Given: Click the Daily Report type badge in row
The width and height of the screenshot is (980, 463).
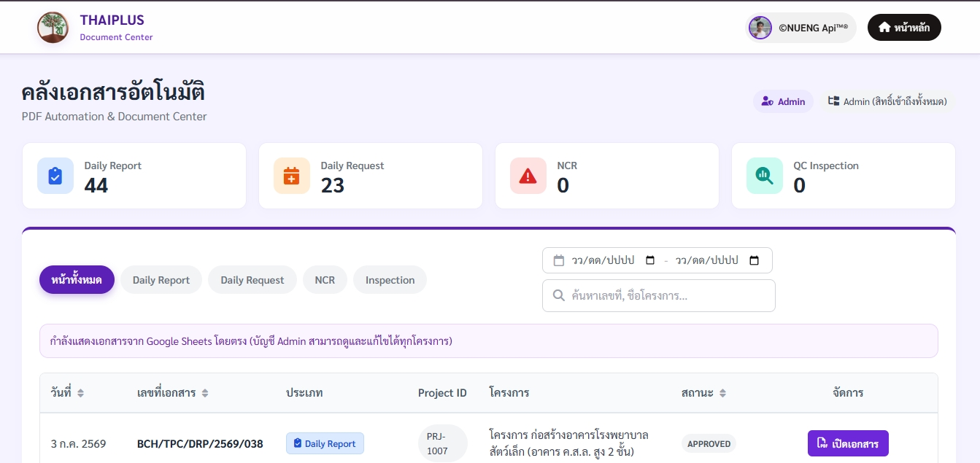Looking at the screenshot, I should click(x=325, y=443).
